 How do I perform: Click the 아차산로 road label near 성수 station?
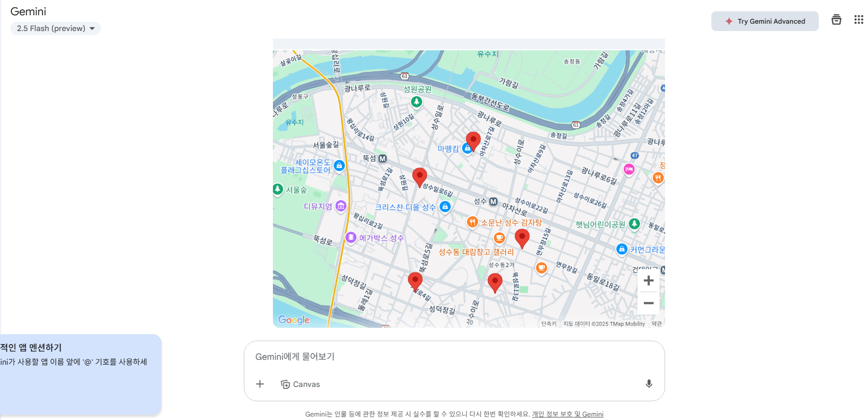[515, 210]
